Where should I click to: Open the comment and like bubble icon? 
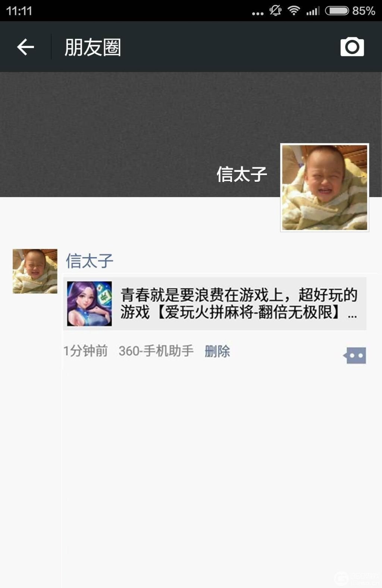tap(355, 355)
